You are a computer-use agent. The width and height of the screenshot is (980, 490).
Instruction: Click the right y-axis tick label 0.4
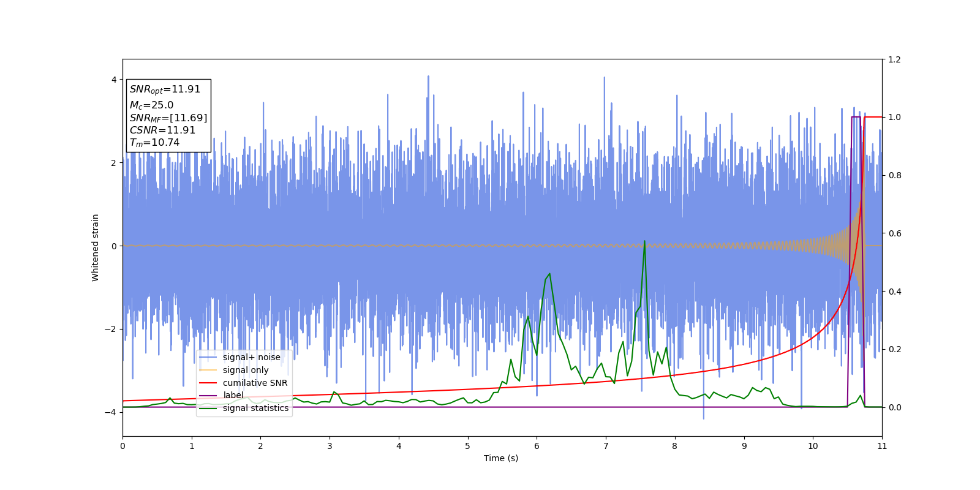[x=894, y=292]
